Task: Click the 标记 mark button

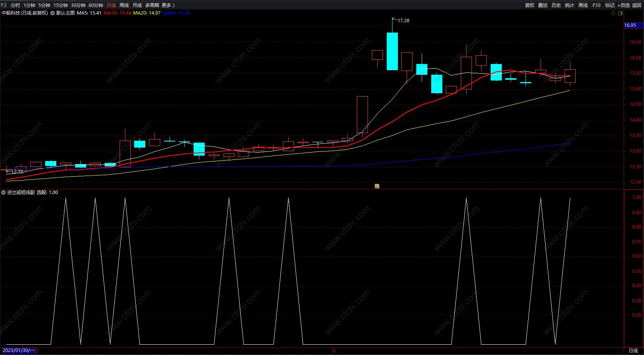Action: (610, 5)
